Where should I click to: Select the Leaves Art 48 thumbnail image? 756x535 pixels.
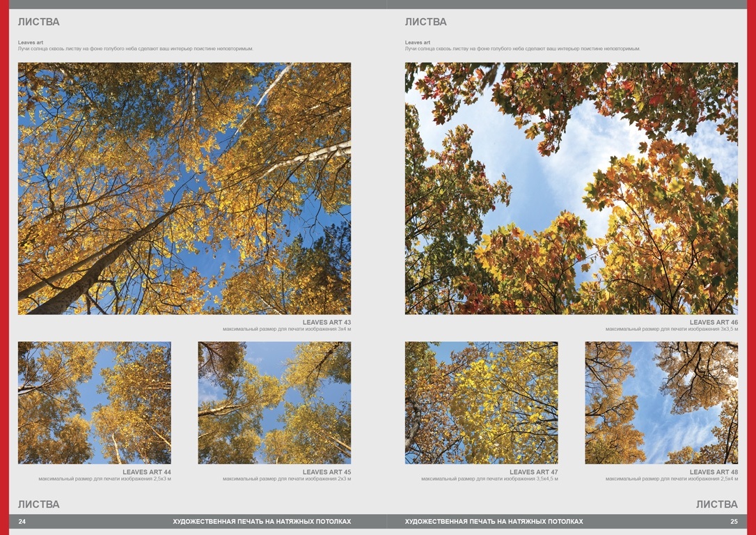tap(661, 403)
